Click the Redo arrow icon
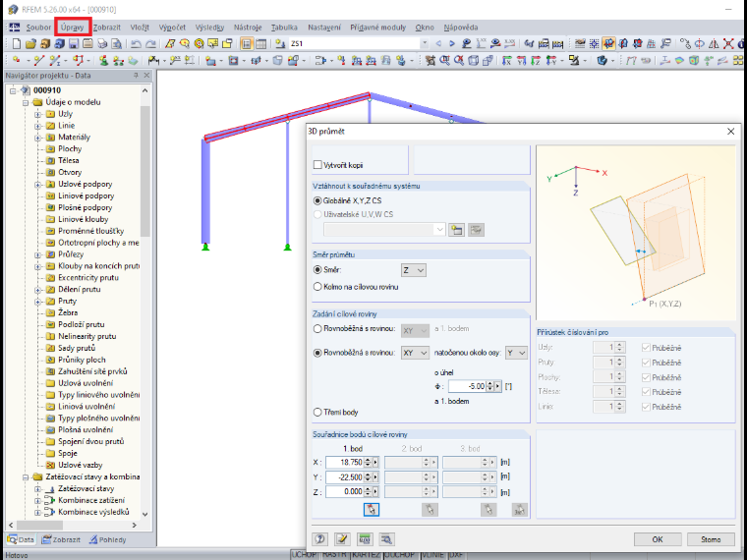The image size is (747, 560). pyautogui.click(x=150, y=44)
